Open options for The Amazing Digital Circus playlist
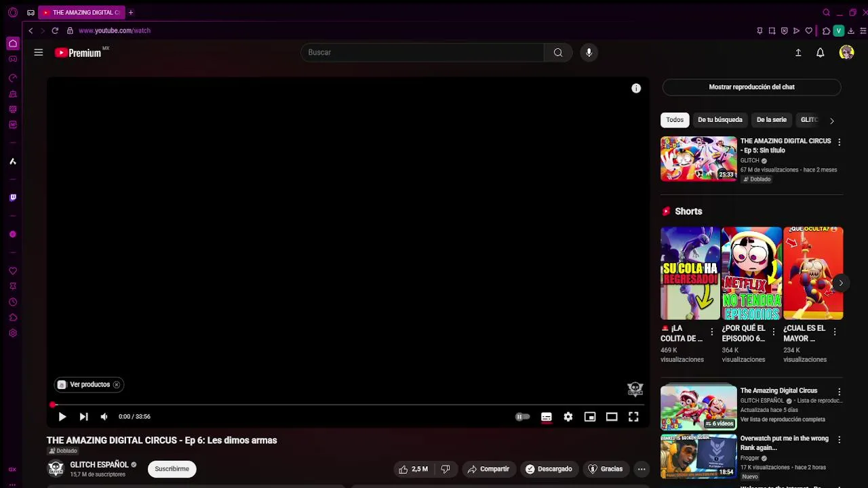 [x=839, y=392]
